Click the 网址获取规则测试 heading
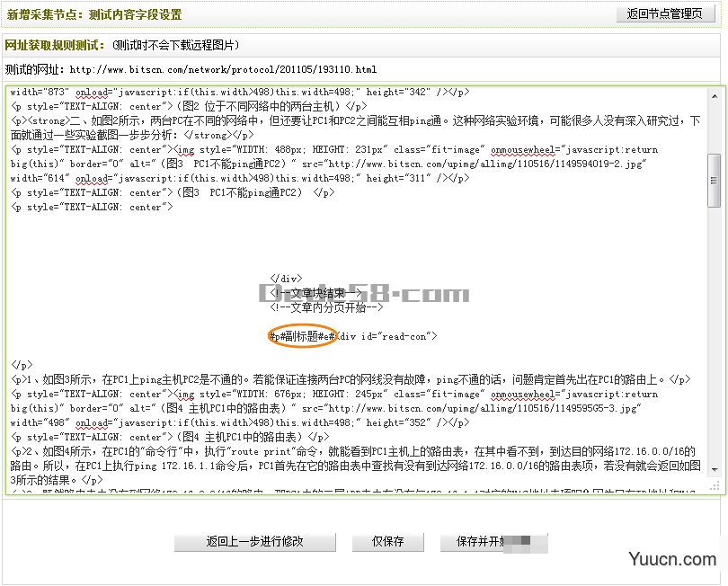728x586 pixels. coord(55,45)
